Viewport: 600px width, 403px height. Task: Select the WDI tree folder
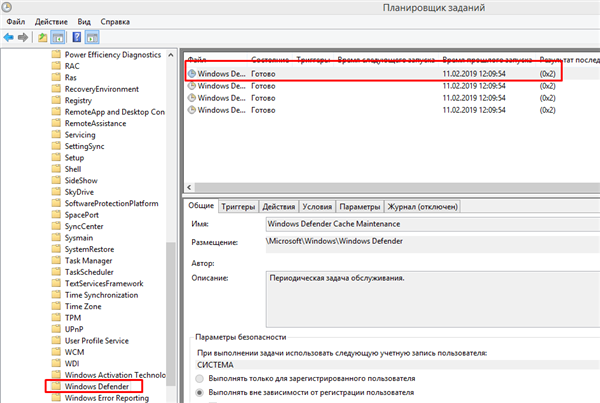point(72,363)
